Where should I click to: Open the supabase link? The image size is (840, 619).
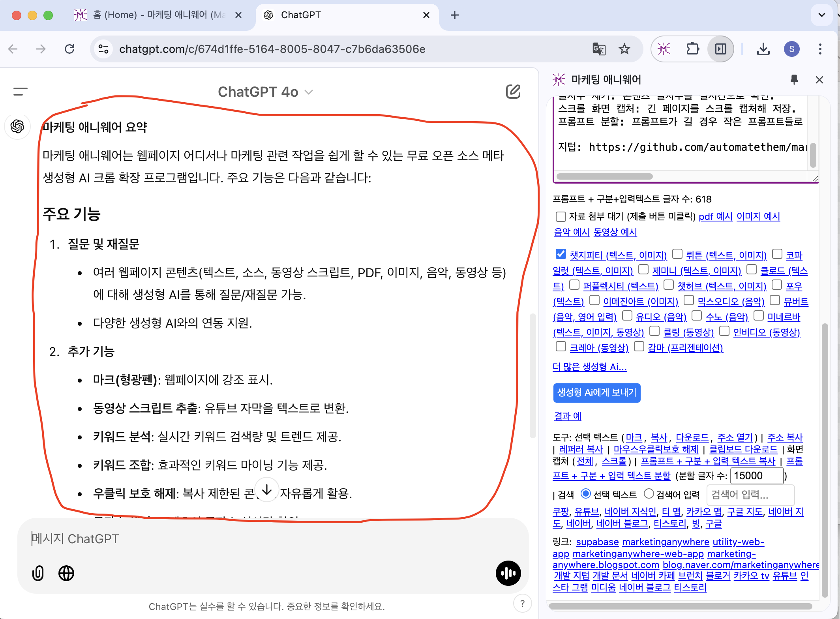click(x=597, y=542)
